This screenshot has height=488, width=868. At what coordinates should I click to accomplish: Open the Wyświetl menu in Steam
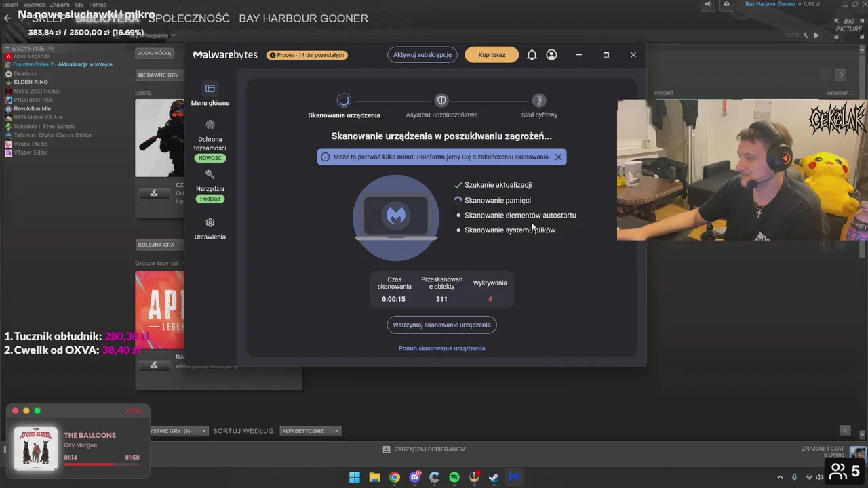[x=34, y=5]
